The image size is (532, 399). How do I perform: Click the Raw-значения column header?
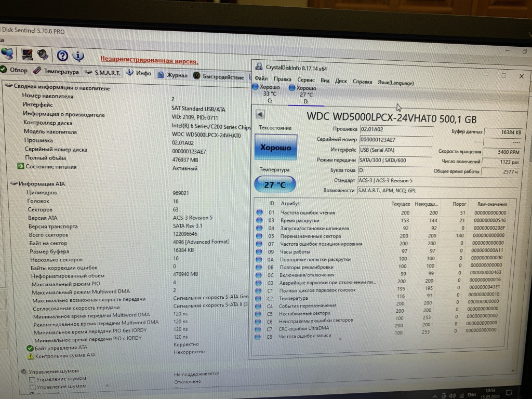(x=492, y=204)
